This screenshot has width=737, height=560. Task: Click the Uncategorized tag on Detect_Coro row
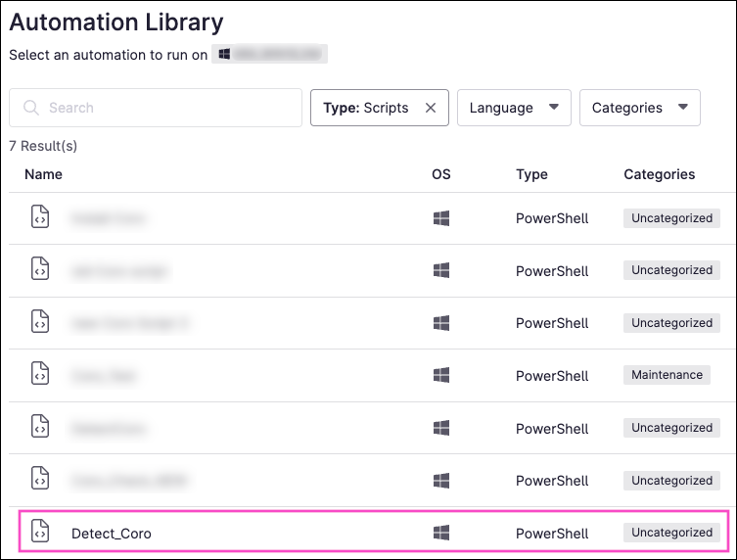(x=671, y=533)
